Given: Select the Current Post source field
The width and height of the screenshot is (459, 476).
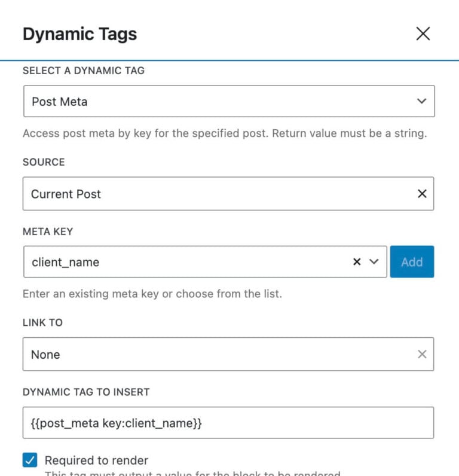Looking at the screenshot, I should pyautogui.click(x=228, y=194).
